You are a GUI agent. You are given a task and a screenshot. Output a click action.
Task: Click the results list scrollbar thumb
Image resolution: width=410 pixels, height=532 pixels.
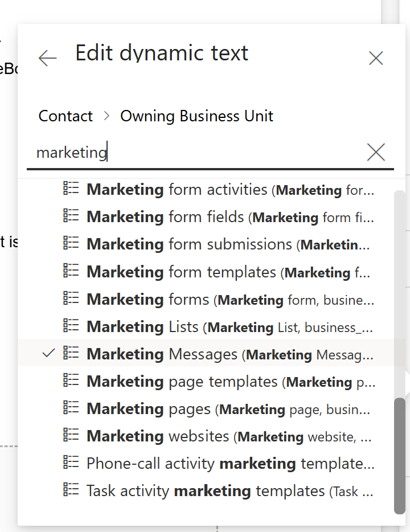click(400, 456)
